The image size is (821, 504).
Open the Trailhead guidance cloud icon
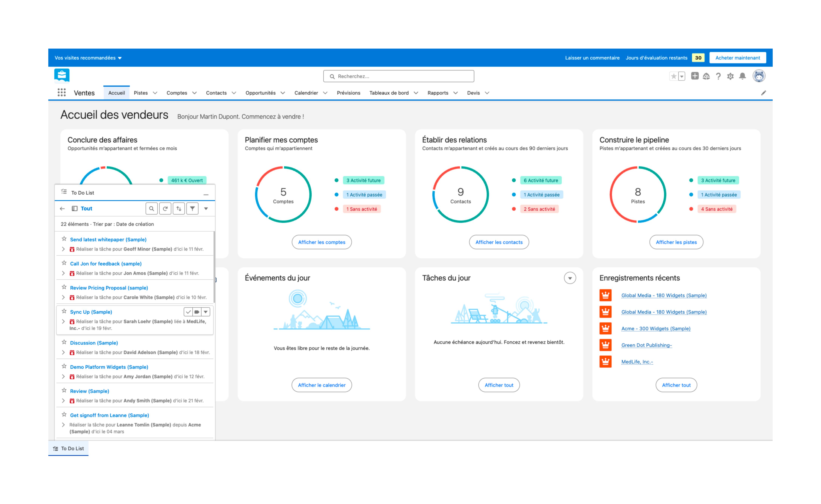click(x=706, y=76)
